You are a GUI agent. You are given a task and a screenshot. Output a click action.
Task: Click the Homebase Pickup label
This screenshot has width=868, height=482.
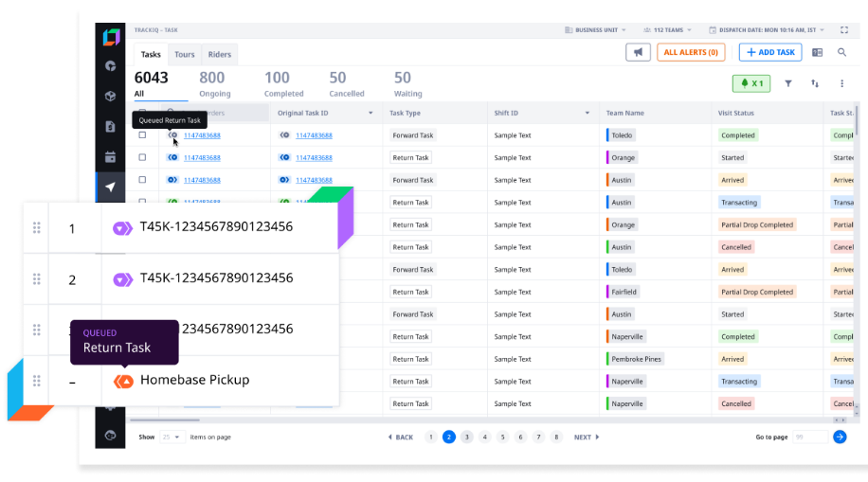click(x=195, y=380)
